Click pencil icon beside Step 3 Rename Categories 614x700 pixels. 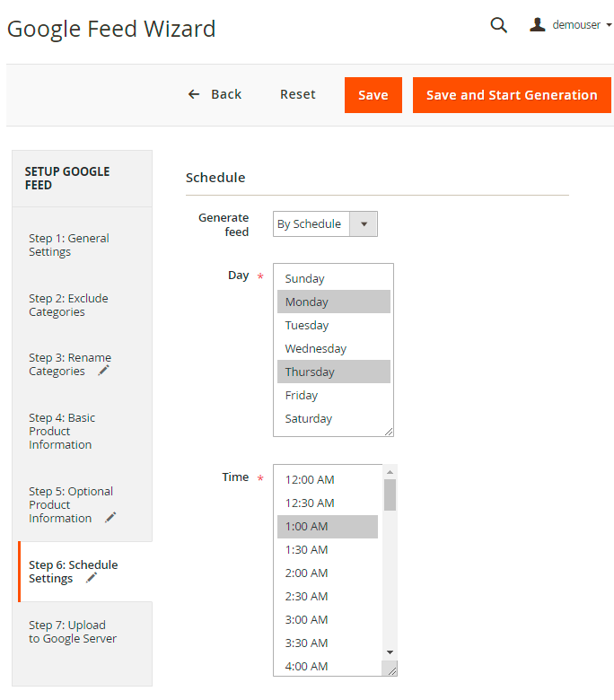tap(104, 371)
